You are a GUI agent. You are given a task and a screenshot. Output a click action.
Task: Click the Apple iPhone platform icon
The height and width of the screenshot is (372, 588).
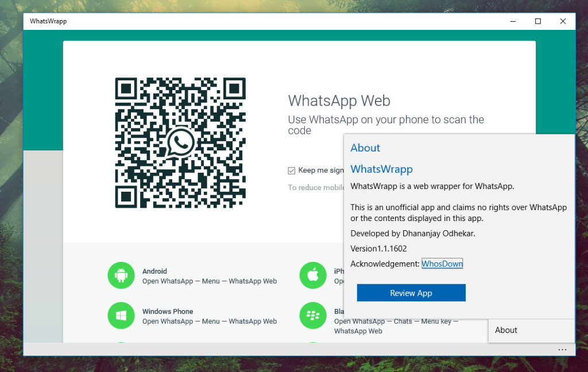click(313, 275)
